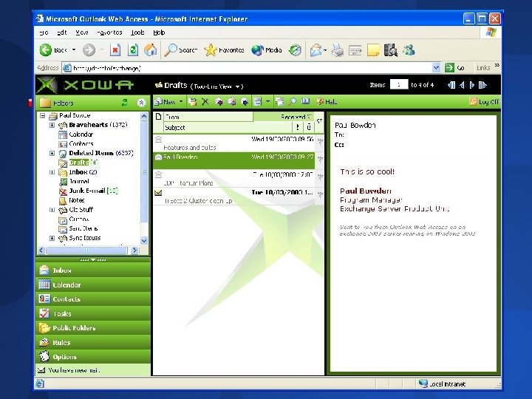Collapse Folders pane with chevron icon
Viewport: 532px width, 399px height.
(141, 103)
